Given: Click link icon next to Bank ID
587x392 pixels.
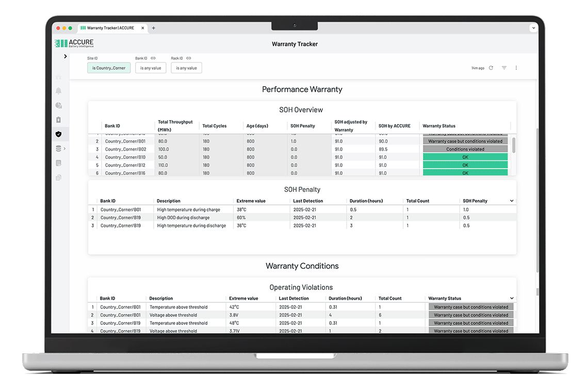Looking at the screenshot, I should (153, 58).
